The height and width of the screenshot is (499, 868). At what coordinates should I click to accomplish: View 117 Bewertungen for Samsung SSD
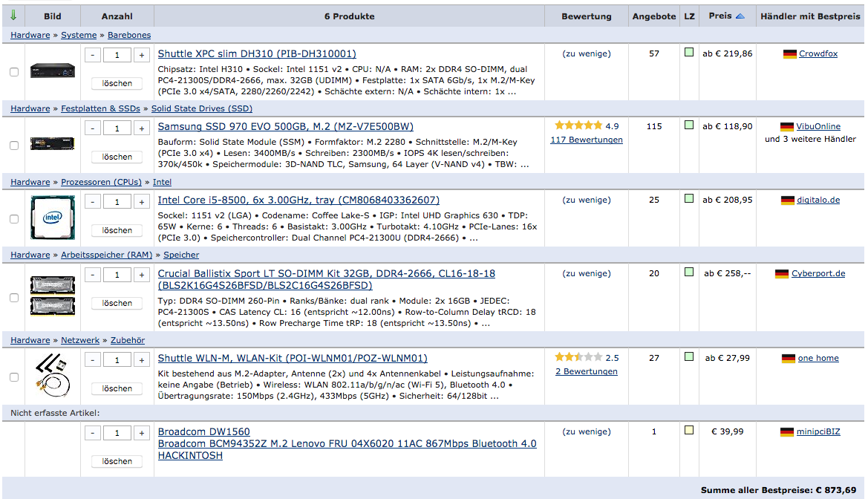point(587,140)
